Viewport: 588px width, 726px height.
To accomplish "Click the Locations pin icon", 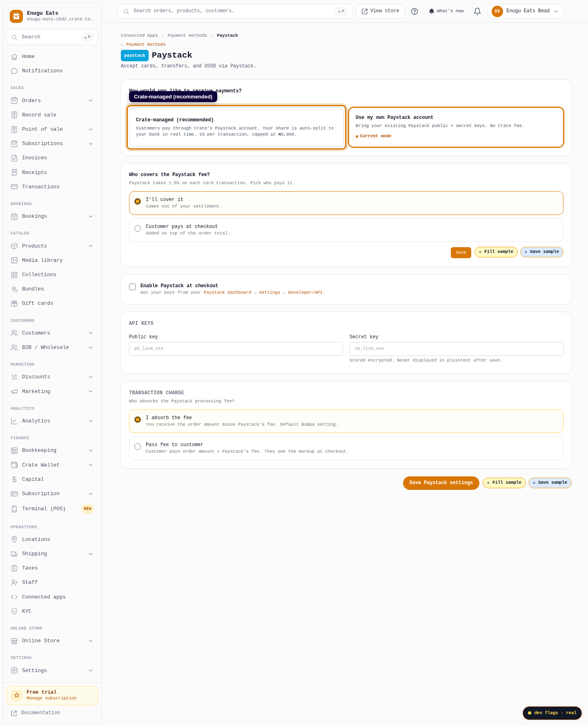I will click(14, 539).
